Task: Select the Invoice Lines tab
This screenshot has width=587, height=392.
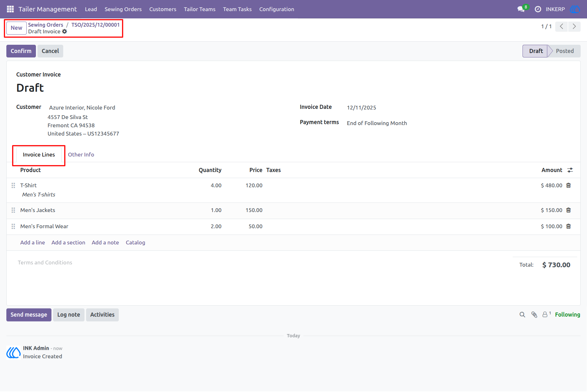Action: (39, 155)
